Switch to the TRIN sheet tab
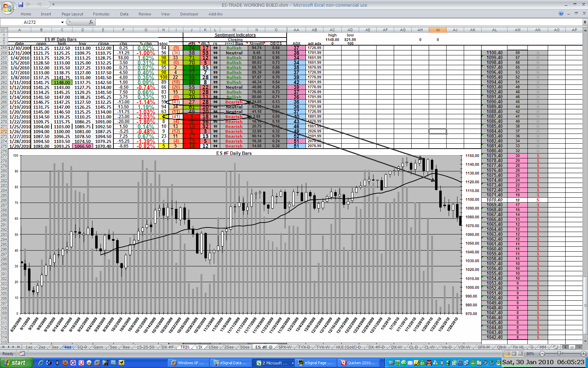This screenshot has height=368, width=588. pos(185,347)
